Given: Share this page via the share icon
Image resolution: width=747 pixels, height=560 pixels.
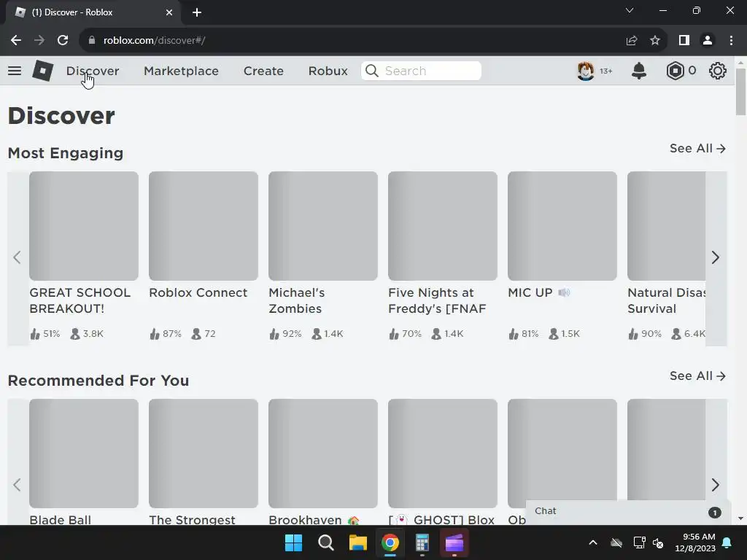Looking at the screenshot, I should 632,41.
